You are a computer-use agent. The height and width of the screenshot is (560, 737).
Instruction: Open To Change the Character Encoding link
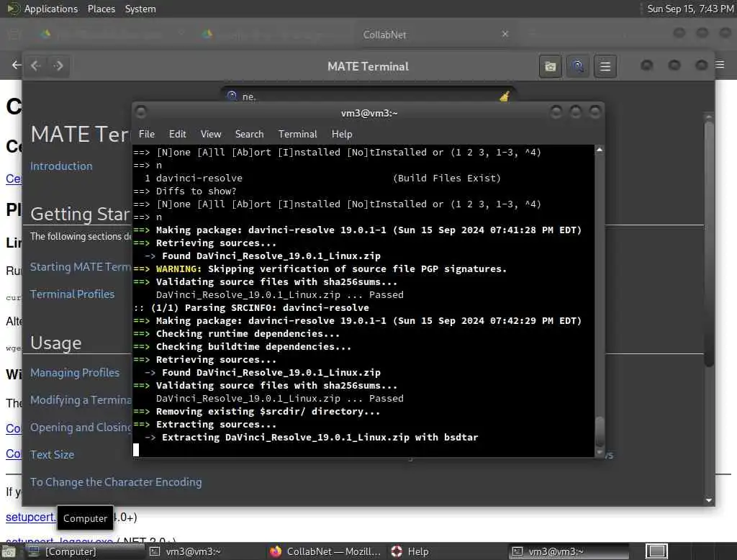[x=116, y=482]
